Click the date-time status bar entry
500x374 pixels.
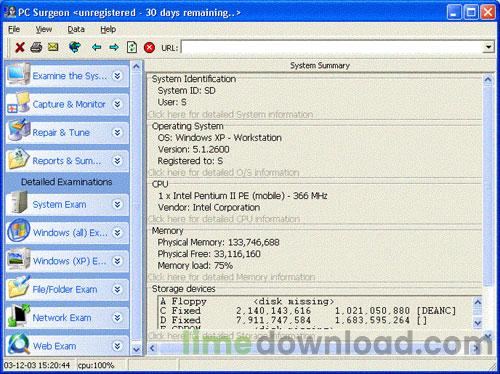[x=37, y=365]
